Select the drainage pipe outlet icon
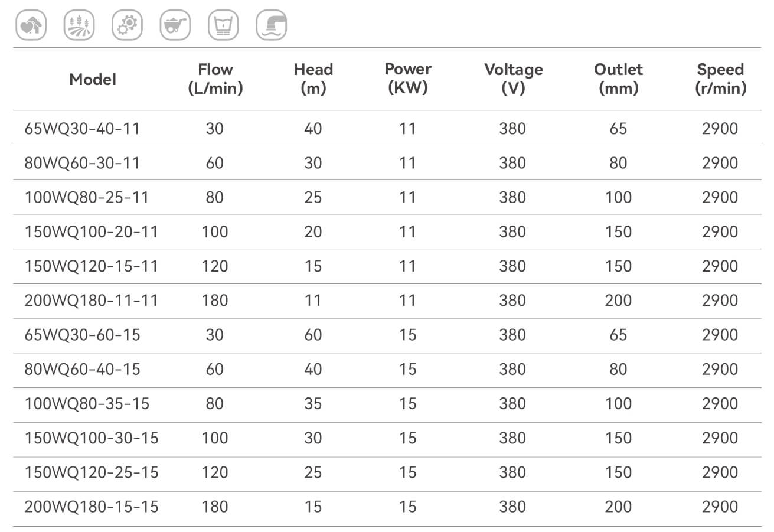The width and height of the screenshot is (774, 532). (272, 25)
